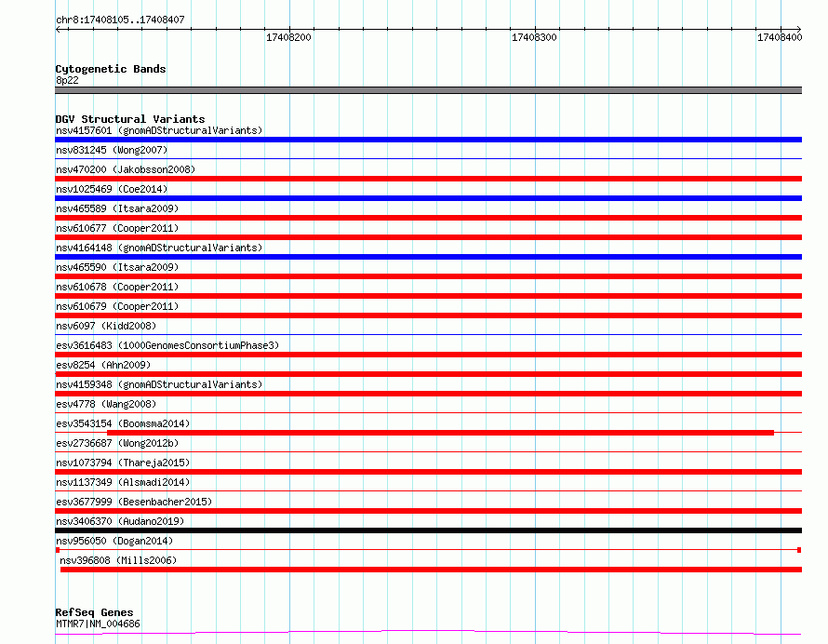The image size is (828, 644).
Task: Open the esv4778 (Wang2008) variant
Action: pyautogui.click(x=106, y=404)
